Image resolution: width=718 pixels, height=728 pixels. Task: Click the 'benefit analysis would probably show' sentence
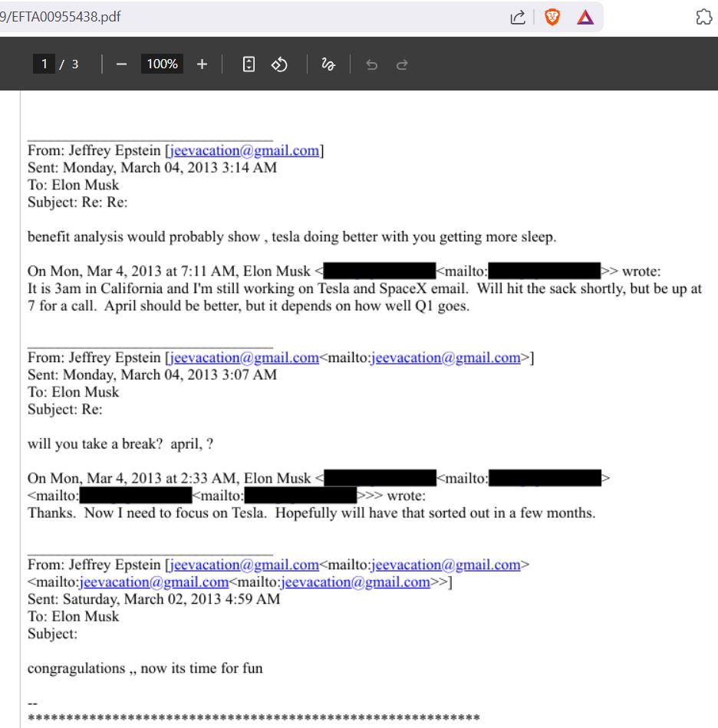[292, 237]
